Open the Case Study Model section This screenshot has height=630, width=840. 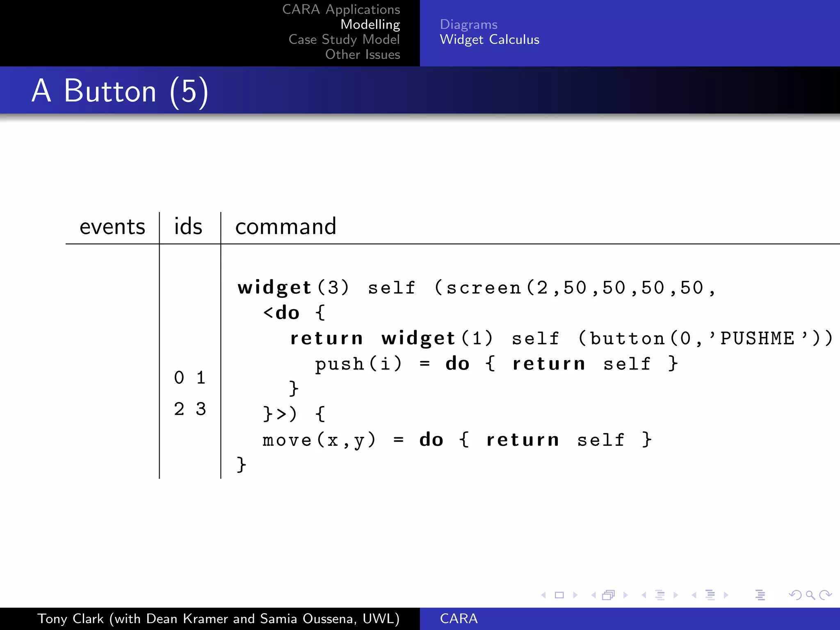click(344, 39)
